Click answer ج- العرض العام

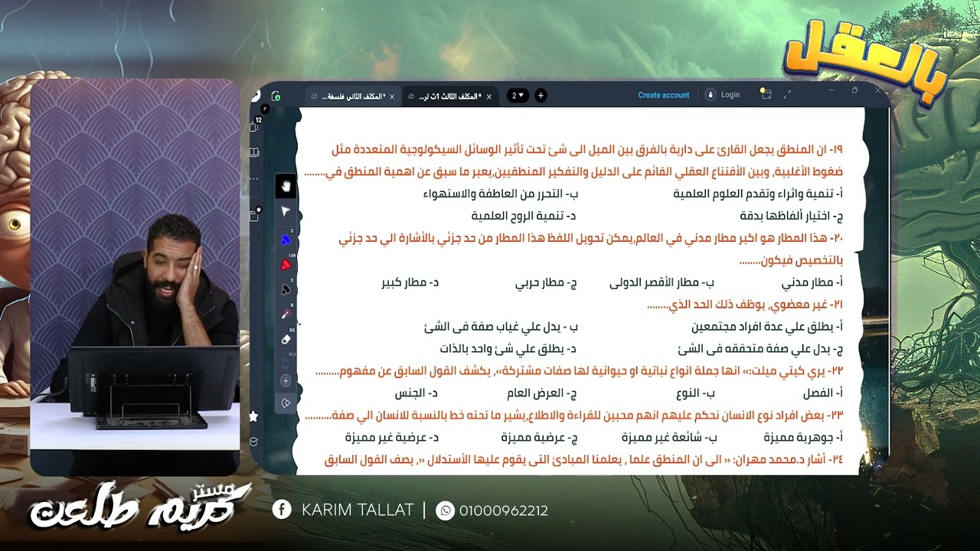(x=542, y=393)
